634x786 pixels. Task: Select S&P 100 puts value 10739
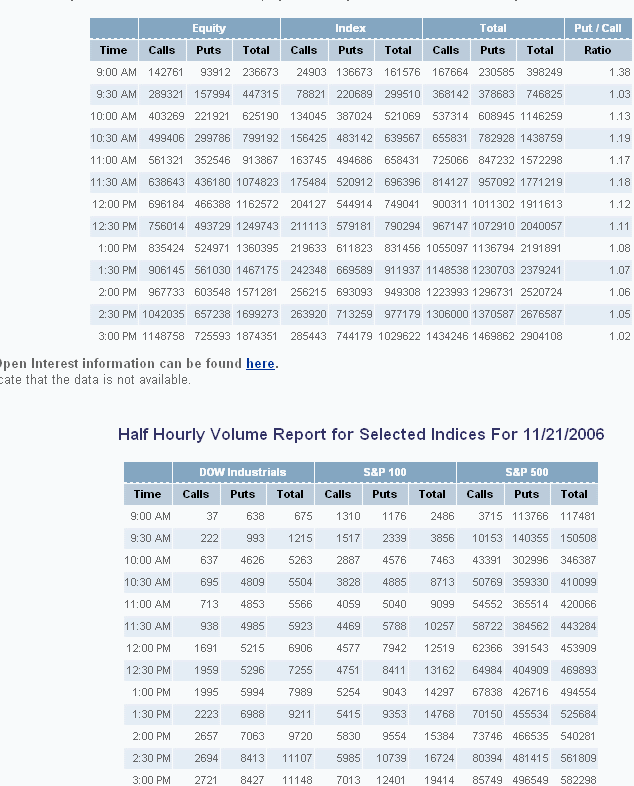[391, 758]
